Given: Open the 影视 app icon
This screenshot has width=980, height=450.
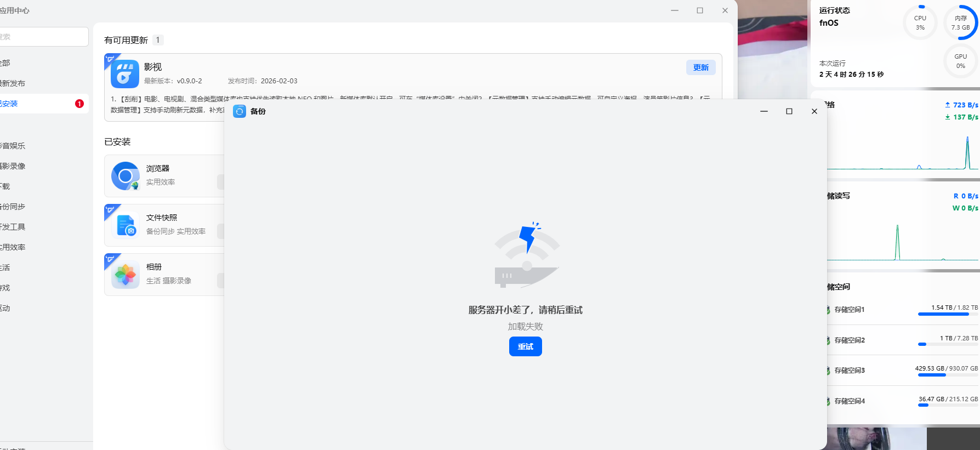Looking at the screenshot, I should coord(124,74).
